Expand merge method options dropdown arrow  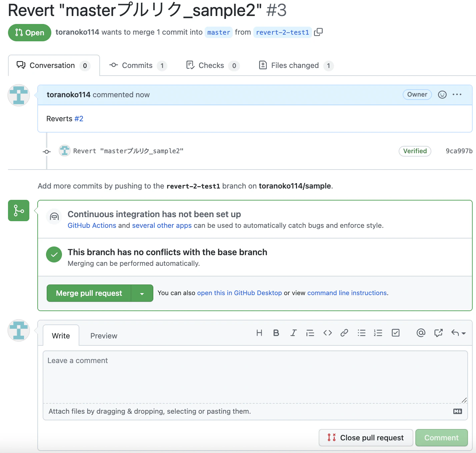[142, 293]
